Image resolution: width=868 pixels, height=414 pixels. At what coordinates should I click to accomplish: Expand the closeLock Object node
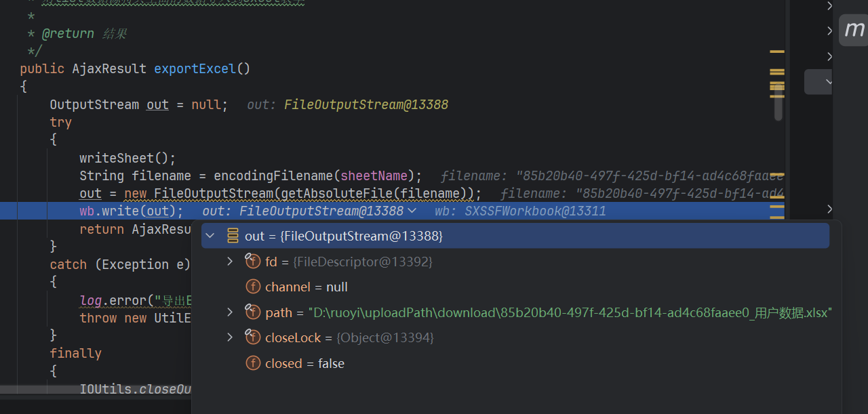(230, 337)
